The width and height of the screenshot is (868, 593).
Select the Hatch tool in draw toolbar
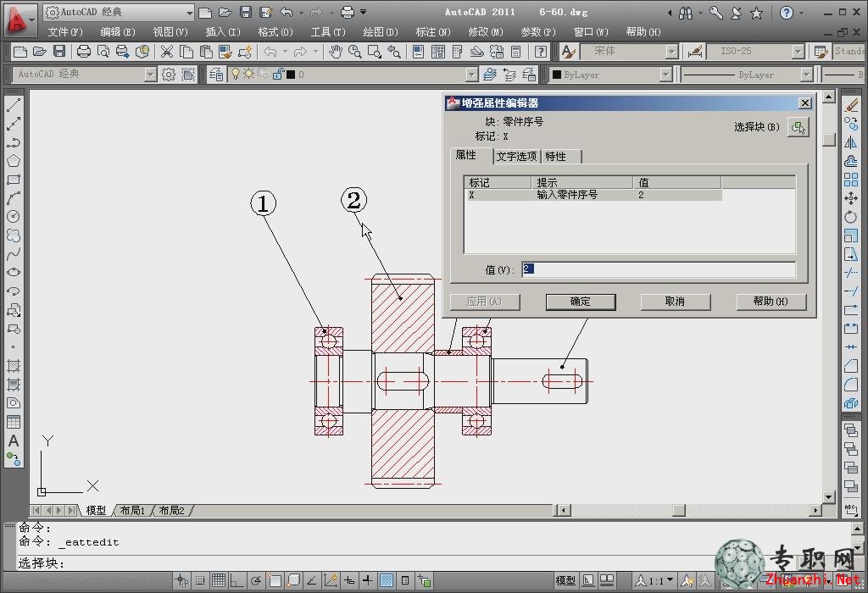14,366
